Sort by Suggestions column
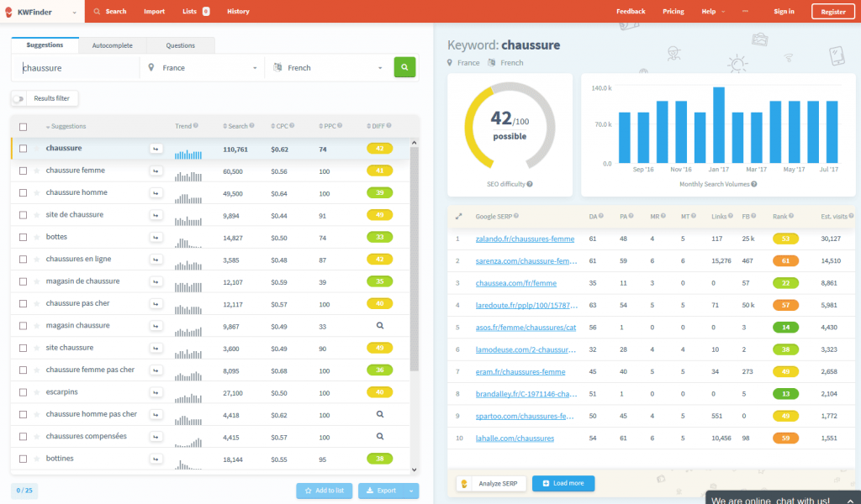 66,126
